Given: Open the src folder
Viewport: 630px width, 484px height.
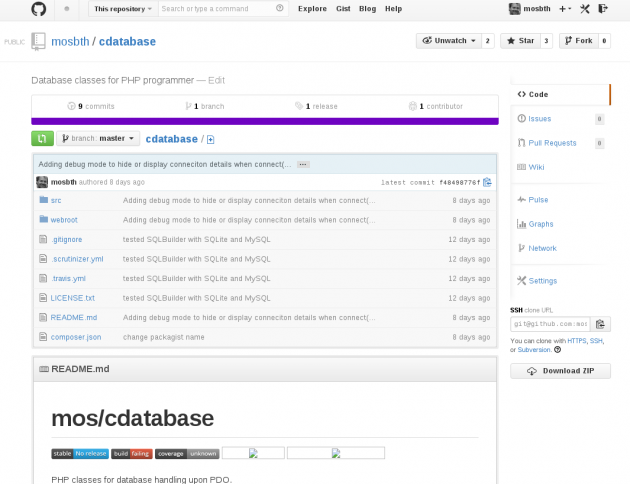Looking at the screenshot, I should coord(56,200).
